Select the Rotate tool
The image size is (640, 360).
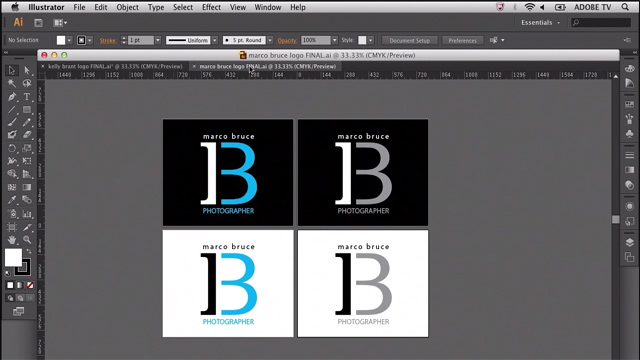click(12, 148)
